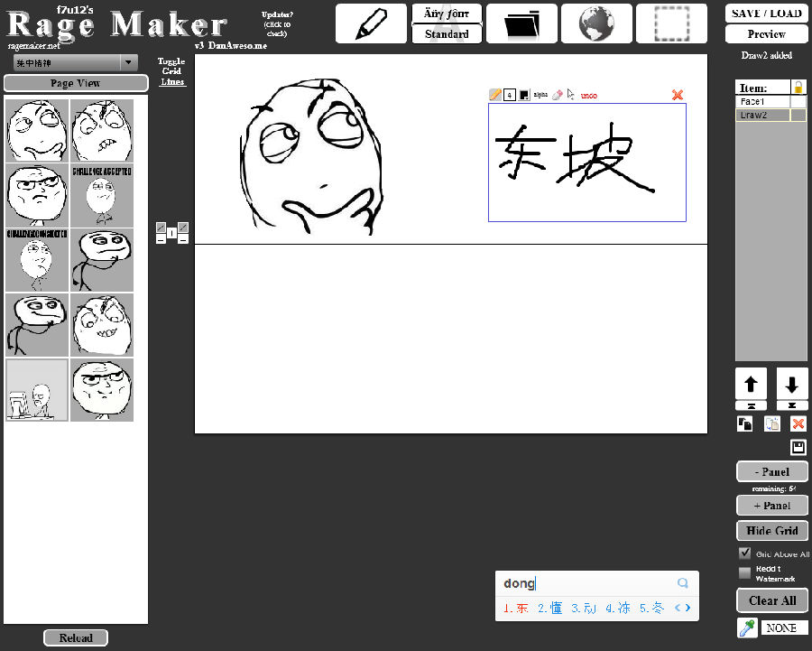Delete the item using the red X icon
Image resolution: width=812 pixels, height=651 pixels.
[x=798, y=423]
